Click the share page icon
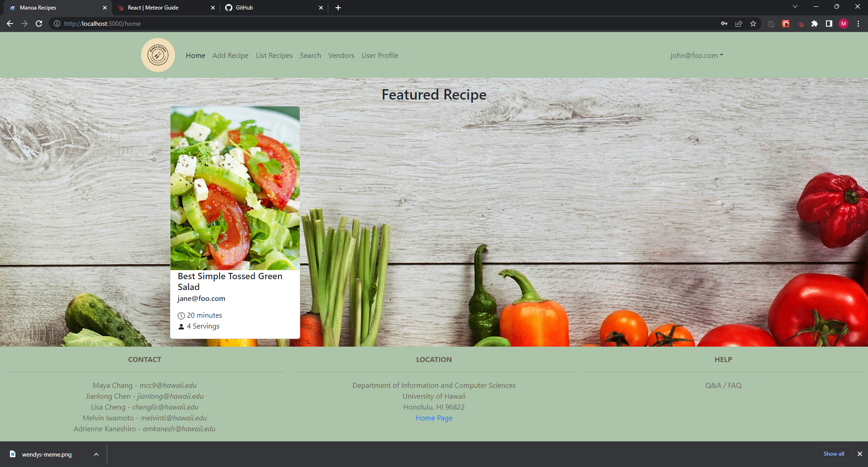Image resolution: width=868 pixels, height=467 pixels. [739, 24]
